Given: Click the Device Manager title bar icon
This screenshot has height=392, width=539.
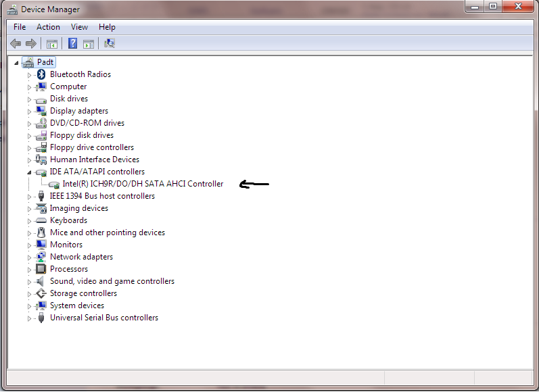Looking at the screenshot, I should click(12, 9).
